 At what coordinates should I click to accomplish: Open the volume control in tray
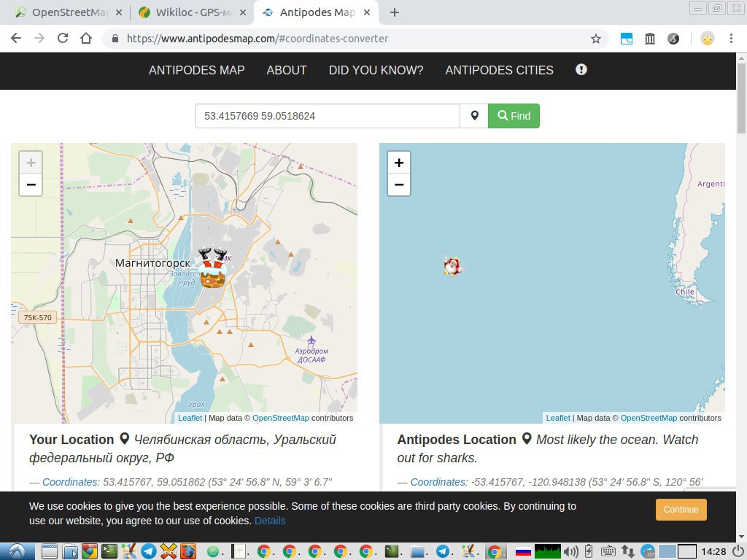570,551
